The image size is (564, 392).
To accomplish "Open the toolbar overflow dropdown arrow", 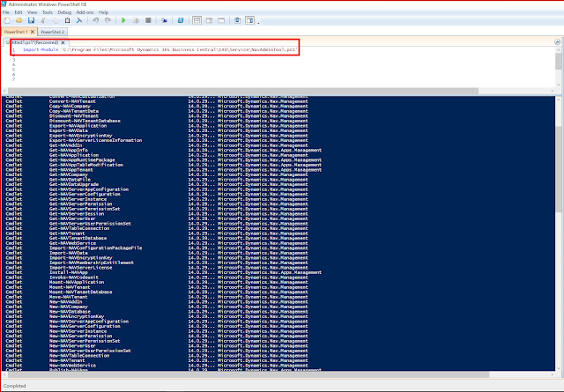I will click(258, 23).
